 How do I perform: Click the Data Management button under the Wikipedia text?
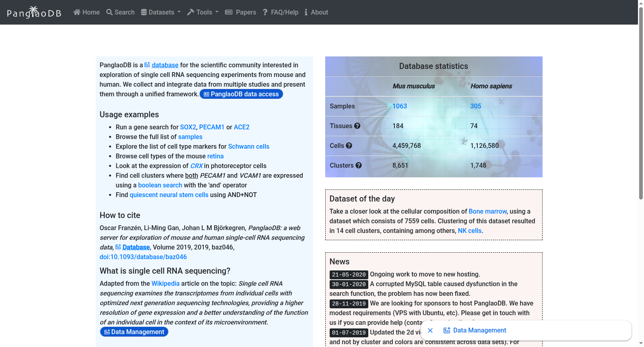[134, 332]
